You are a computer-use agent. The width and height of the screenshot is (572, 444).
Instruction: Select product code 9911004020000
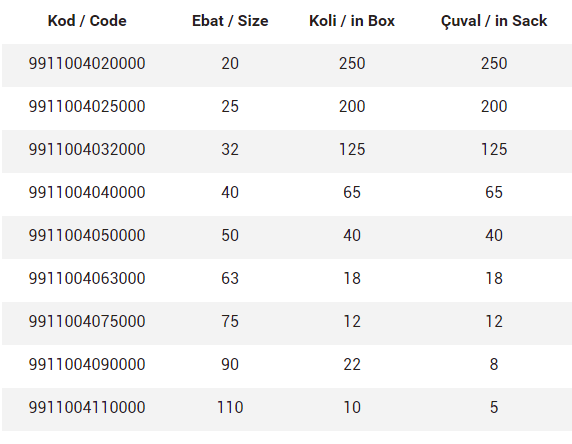[87, 63]
